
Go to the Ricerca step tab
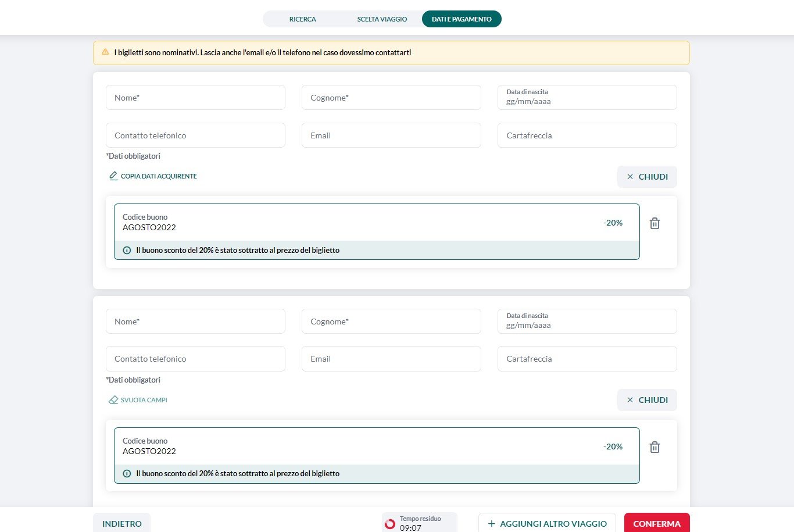[x=302, y=19]
